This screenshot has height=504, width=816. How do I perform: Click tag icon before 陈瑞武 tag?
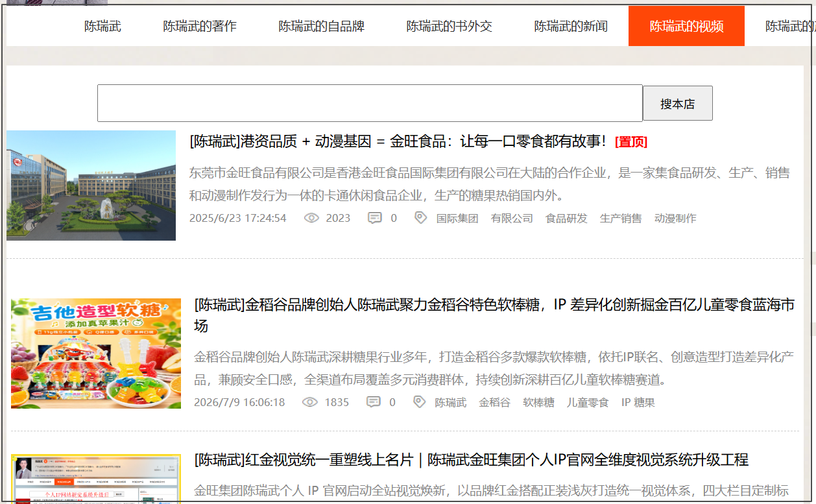pyautogui.click(x=420, y=402)
